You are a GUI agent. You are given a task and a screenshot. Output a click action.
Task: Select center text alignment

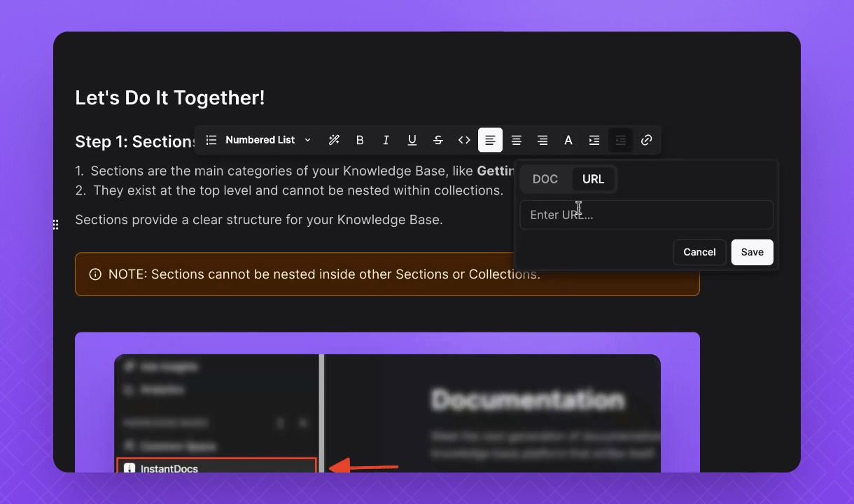[516, 140]
